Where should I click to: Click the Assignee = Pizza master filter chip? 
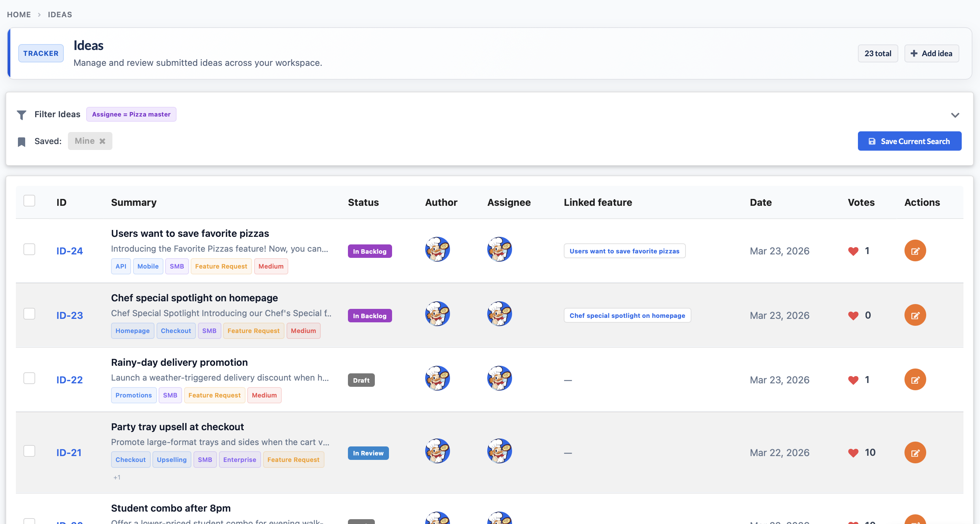click(x=131, y=114)
